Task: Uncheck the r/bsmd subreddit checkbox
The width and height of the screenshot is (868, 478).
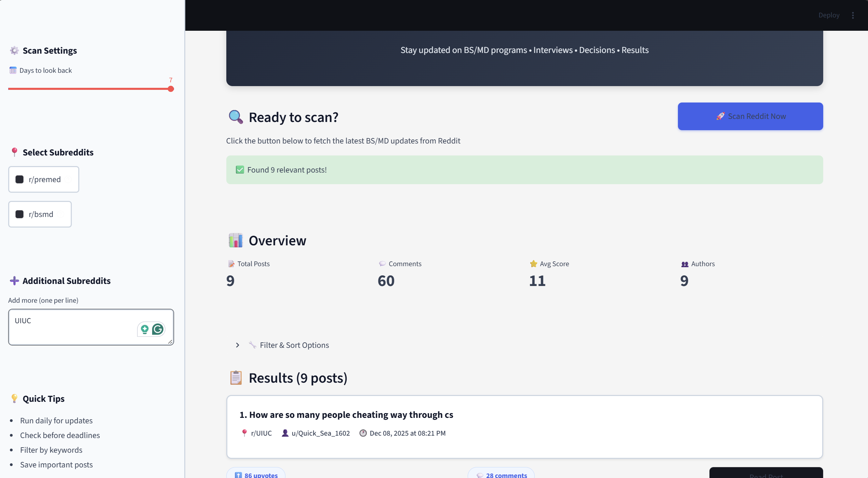Action: (x=19, y=214)
